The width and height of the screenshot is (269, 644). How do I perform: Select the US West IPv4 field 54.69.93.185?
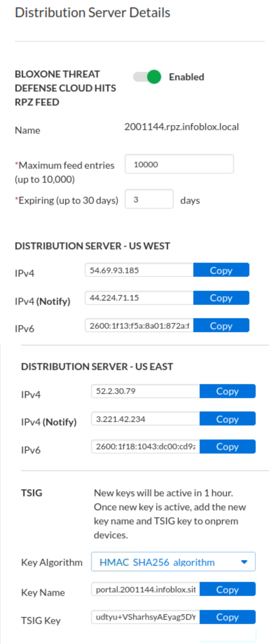(139, 270)
